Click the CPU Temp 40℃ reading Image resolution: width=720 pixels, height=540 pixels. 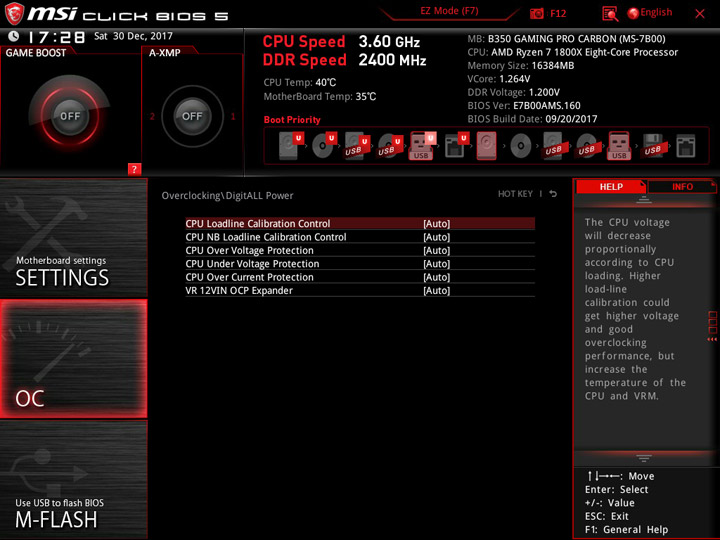[x=299, y=83]
